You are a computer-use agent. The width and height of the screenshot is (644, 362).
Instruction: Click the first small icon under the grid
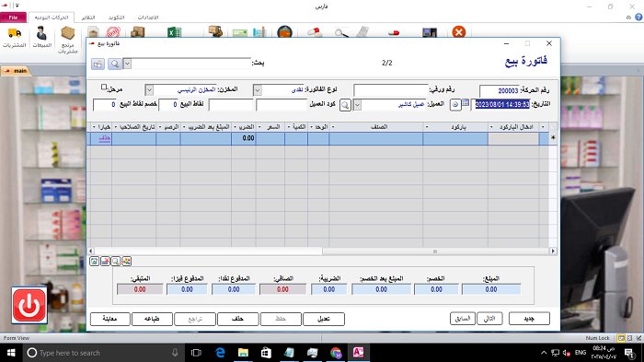point(95,262)
